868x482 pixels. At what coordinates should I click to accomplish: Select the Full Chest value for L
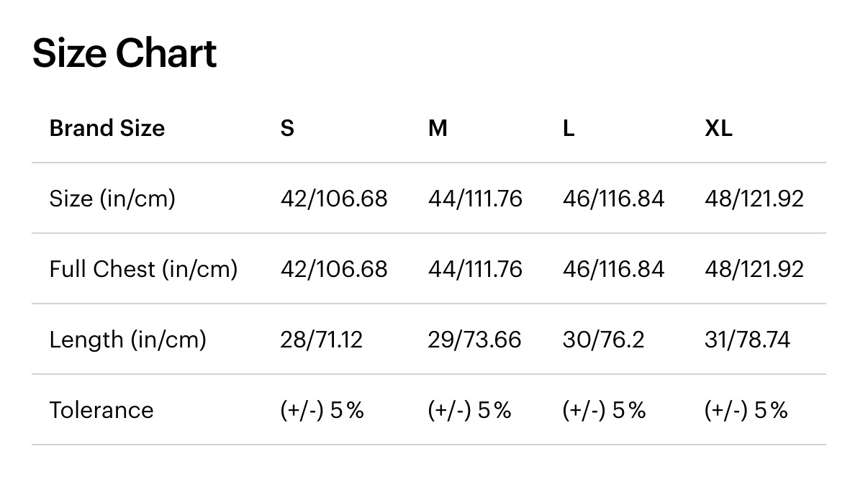613,269
